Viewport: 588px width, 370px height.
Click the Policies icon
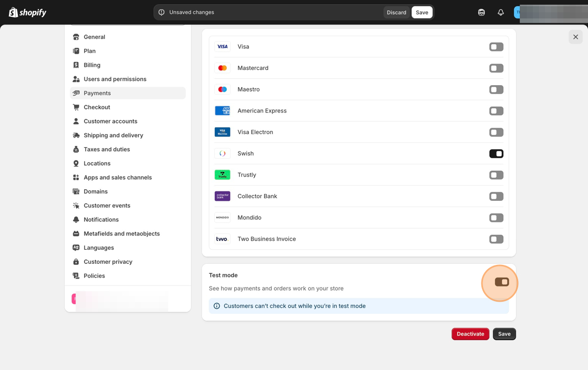click(76, 276)
